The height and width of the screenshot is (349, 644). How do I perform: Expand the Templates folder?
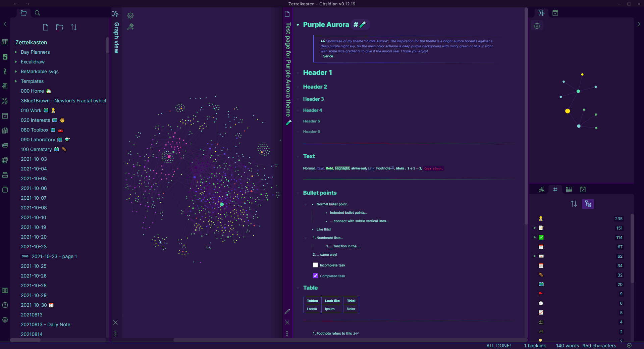[x=16, y=81]
